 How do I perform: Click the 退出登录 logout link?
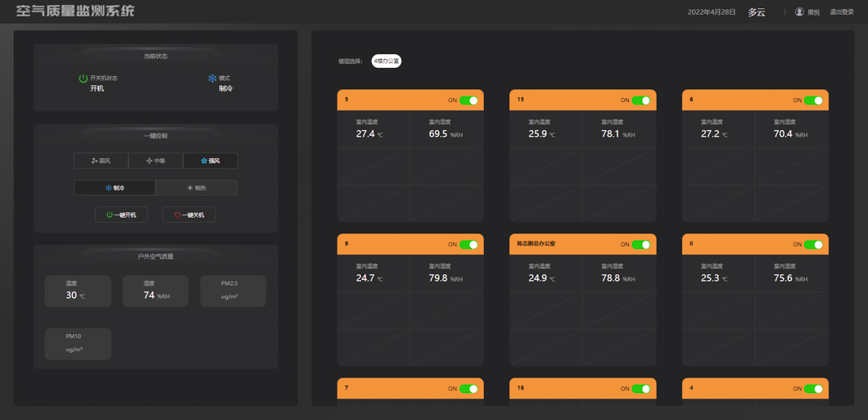click(842, 12)
